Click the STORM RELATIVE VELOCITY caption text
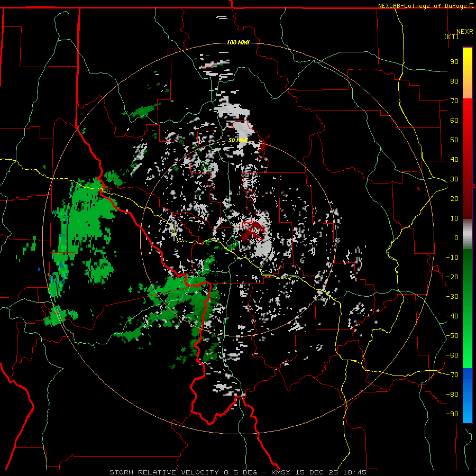Screen dimensions: 476x476 point(164,472)
